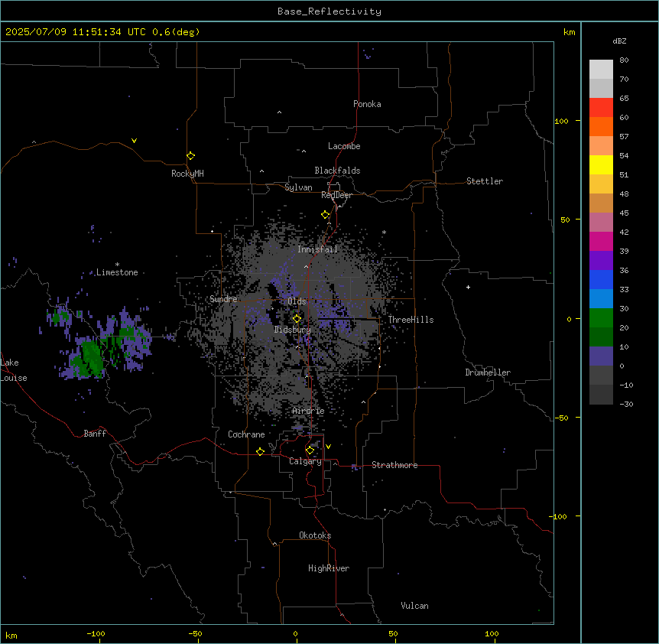
Task: Click the Drumheller city label
Action: click(x=488, y=372)
